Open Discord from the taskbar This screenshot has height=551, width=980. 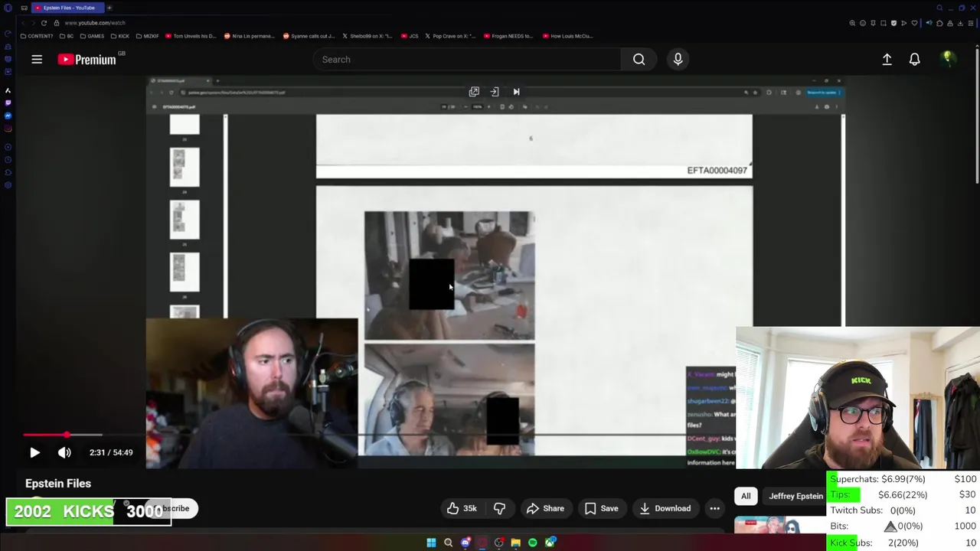465,543
